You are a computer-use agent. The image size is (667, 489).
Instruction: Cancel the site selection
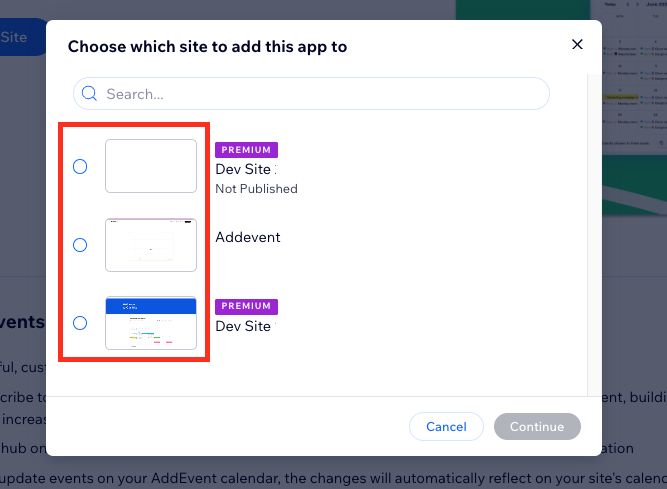446,426
